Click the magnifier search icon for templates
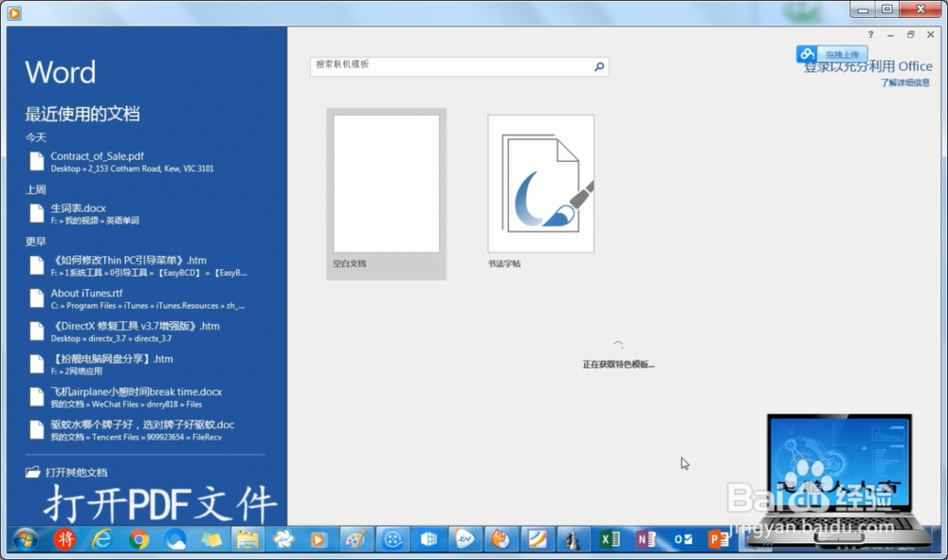The height and width of the screenshot is (560, 948). (599, 66)
